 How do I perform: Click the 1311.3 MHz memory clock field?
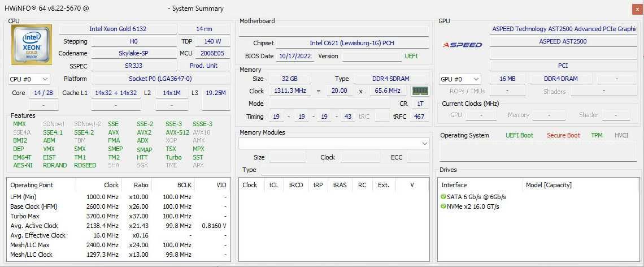coord(290,91)
